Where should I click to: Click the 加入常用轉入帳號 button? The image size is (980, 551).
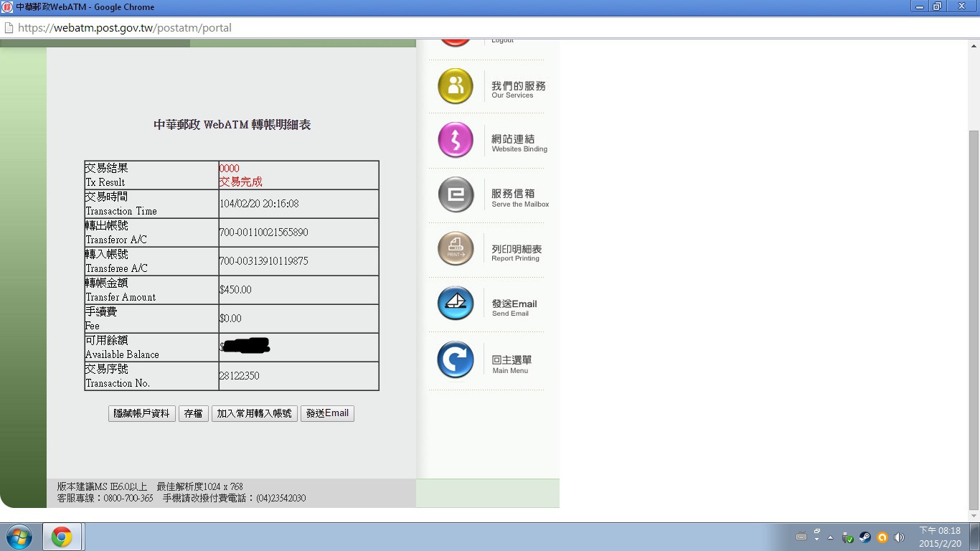point(255,413)
